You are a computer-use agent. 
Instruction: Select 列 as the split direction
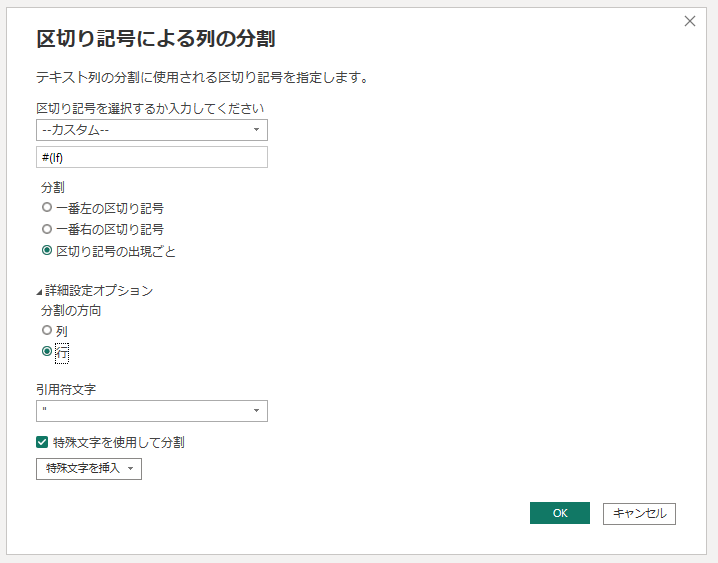tap(47, 330)
